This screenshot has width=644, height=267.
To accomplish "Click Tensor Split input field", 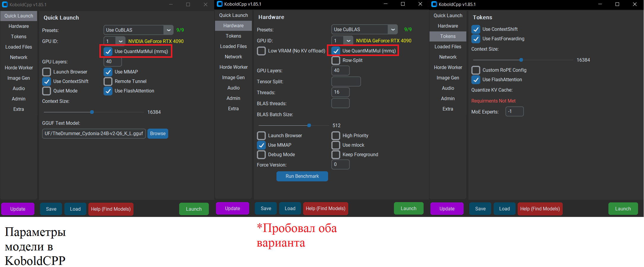I will tap(346, 82).
